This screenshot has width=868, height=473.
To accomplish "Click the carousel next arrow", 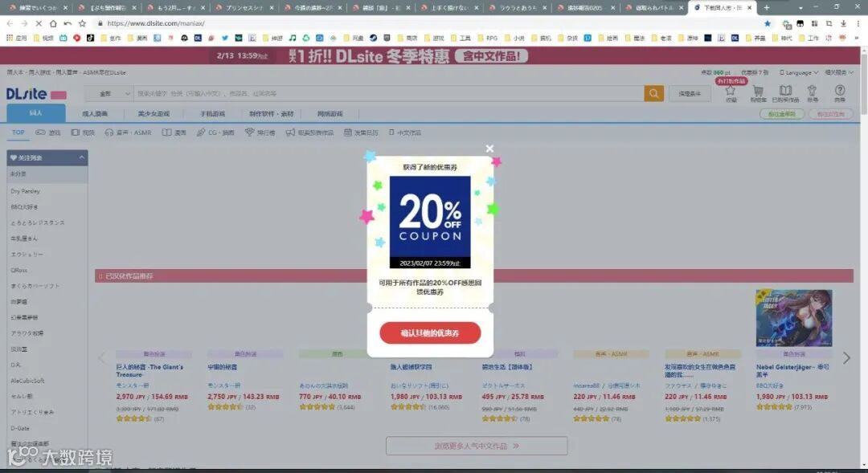I will [846, 358].
